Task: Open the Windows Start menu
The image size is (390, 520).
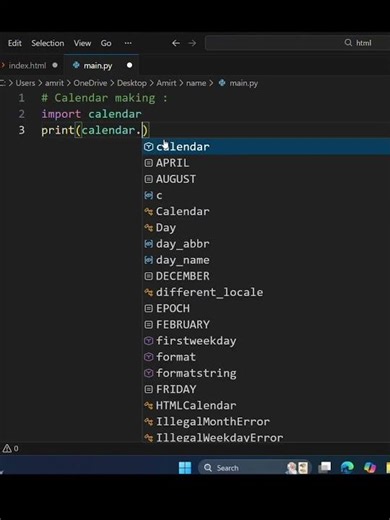Action: click(185, 468)
